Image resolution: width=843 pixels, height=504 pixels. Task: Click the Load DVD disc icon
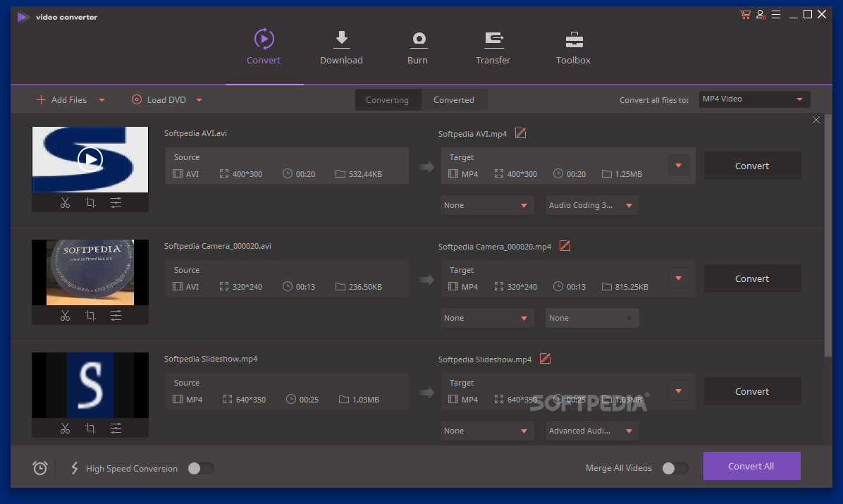135,99
